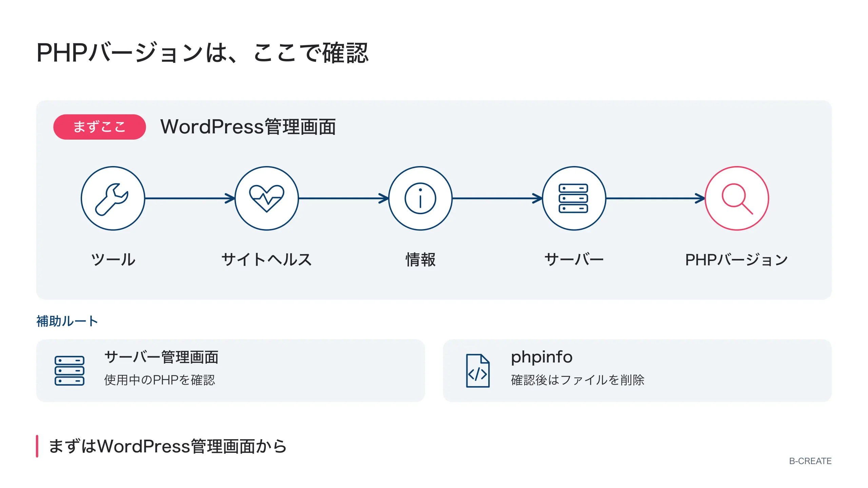Viewport: 868px width, 488px height.
Task: Select the heart pulse Site Health icon
Action: tap(267, 198)
